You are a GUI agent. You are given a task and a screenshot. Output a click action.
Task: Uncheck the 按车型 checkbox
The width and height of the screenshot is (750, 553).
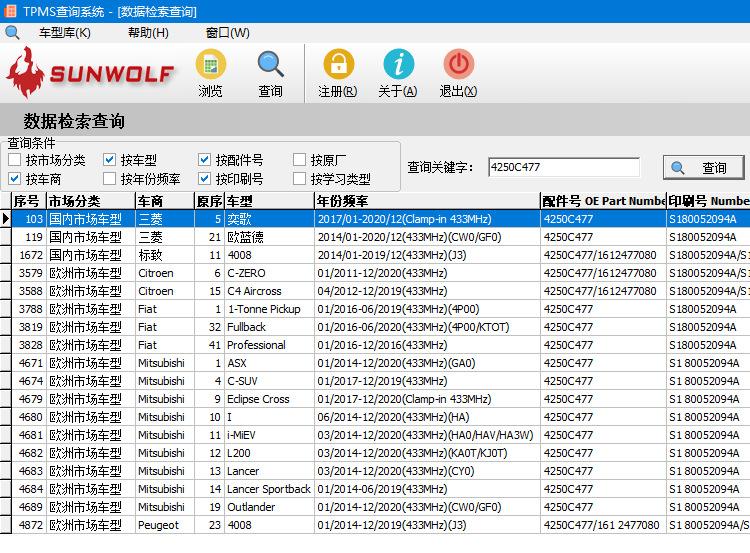110,160
